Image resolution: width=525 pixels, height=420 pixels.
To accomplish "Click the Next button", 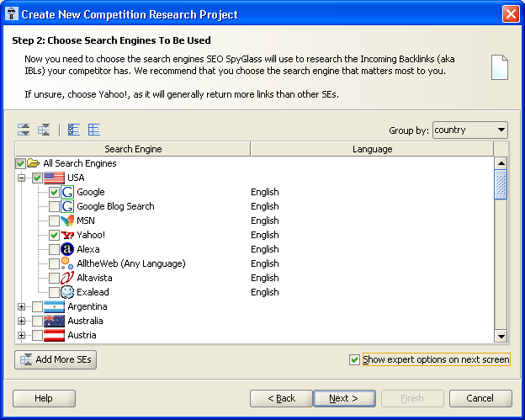I will tap(344, 398).
